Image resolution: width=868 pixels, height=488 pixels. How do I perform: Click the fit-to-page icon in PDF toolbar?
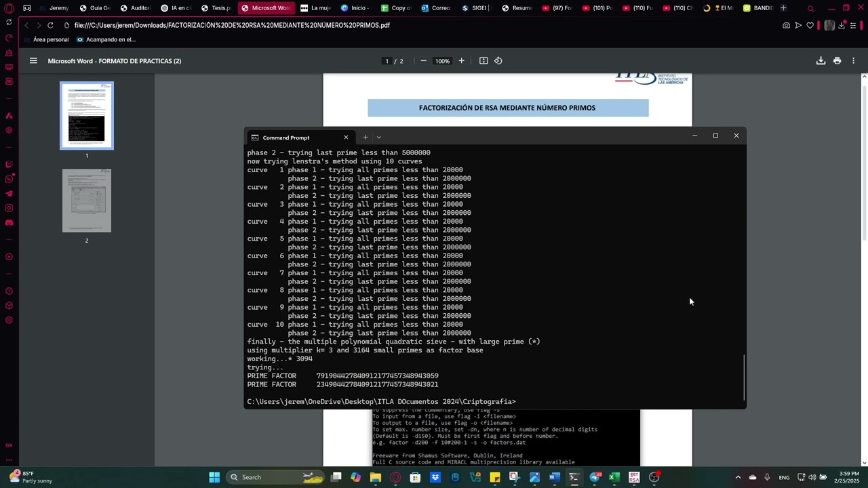coord(484,61)
